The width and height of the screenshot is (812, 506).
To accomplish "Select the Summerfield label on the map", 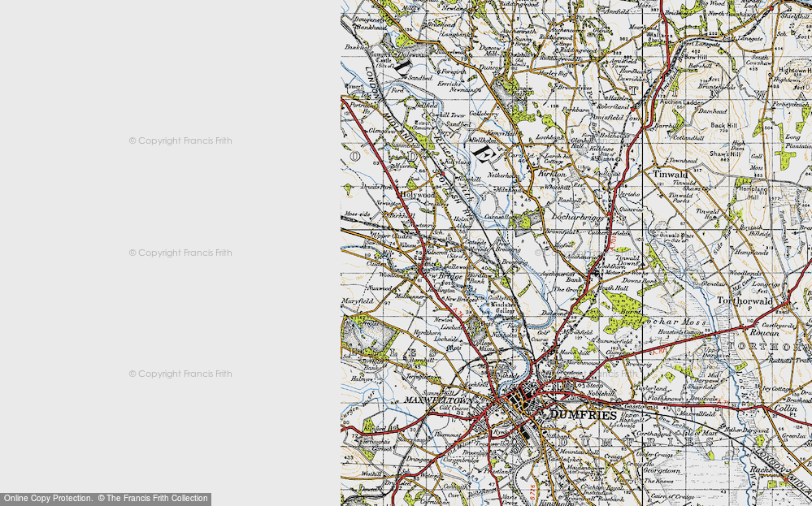I will pyautogui.click(x=614, y=341).
